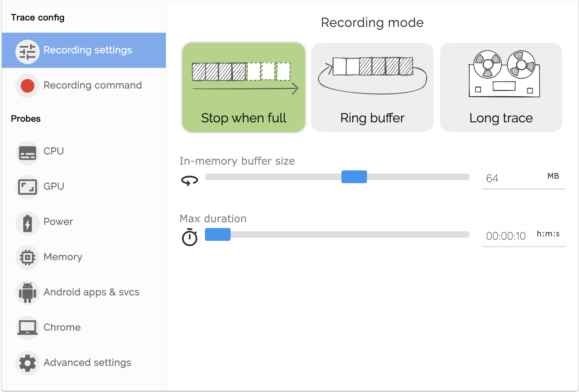Click the red Recording command icon

[x=28, y=86]
